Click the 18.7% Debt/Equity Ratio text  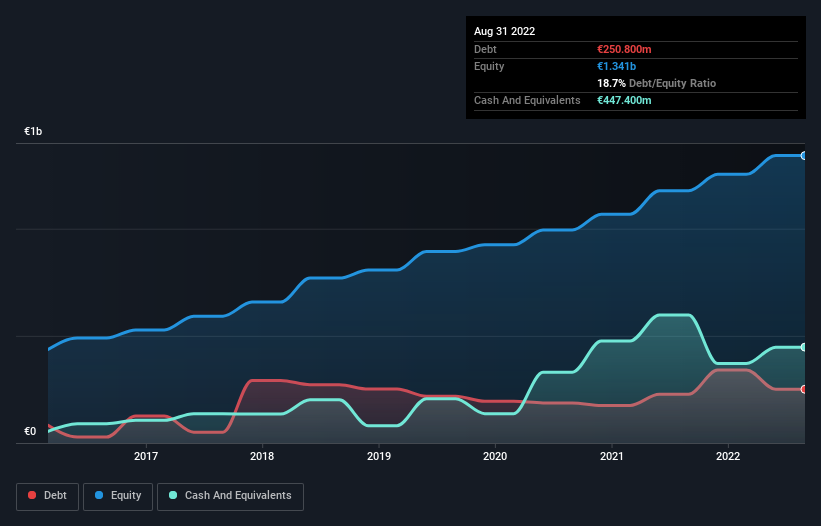point(657,83)
